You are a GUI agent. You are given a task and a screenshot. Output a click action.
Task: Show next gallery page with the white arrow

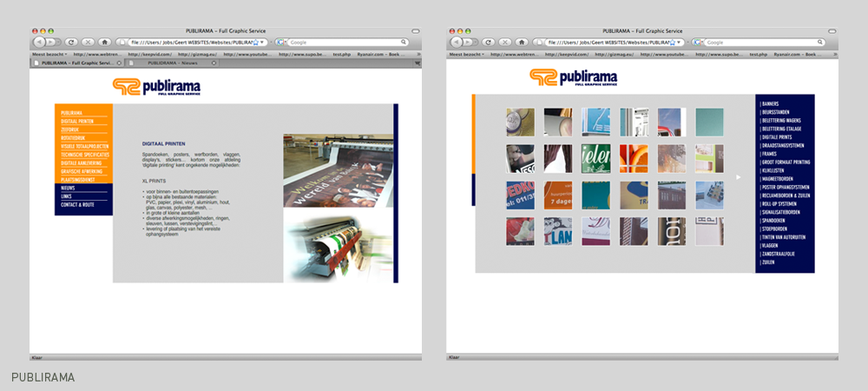(x=738, y=177)
